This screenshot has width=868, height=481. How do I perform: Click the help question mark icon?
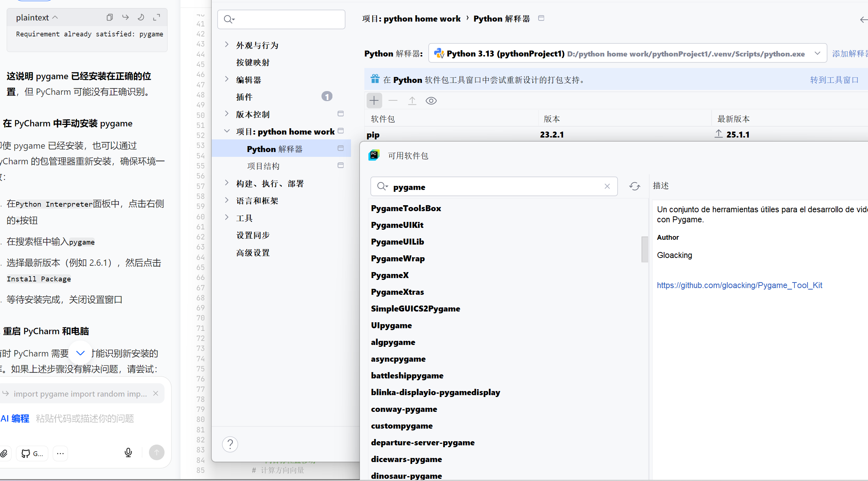point(230,444)
